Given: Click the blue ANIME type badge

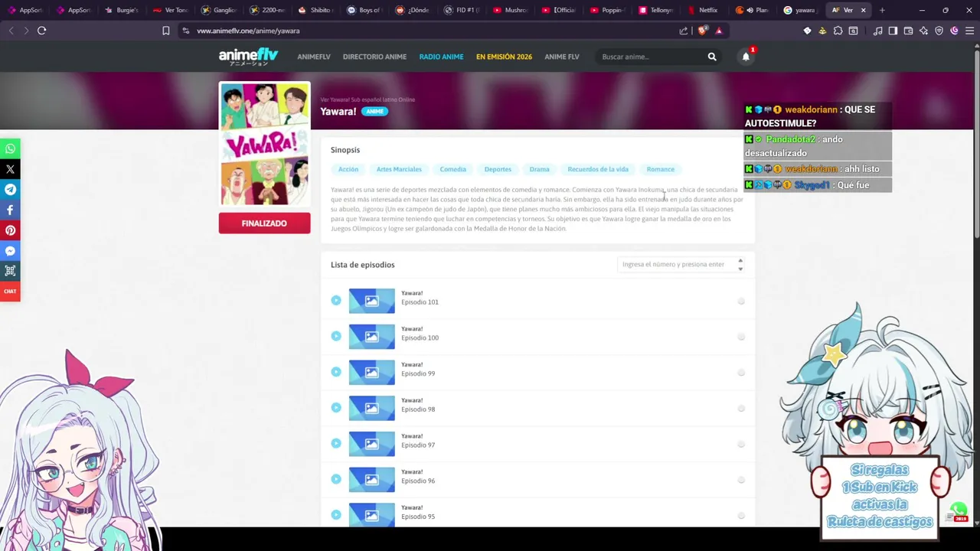Looking at the screenshot, I should tap(374, 112).
